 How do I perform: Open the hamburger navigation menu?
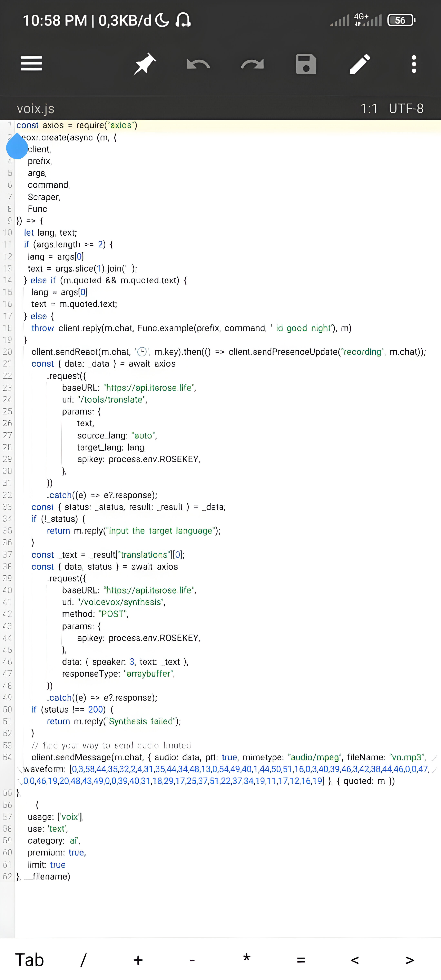[31, 63]
